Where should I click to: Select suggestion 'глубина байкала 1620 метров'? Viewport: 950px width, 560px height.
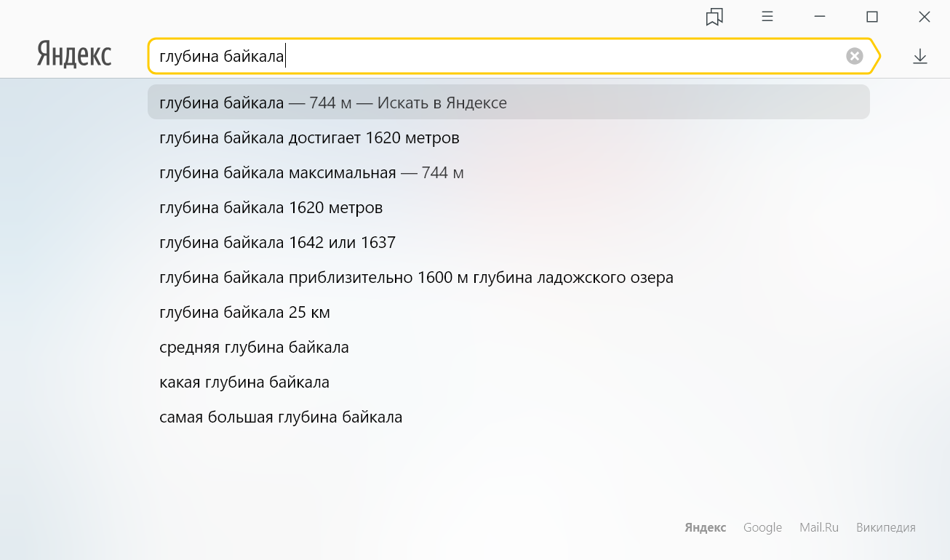[x=508, y=207]
